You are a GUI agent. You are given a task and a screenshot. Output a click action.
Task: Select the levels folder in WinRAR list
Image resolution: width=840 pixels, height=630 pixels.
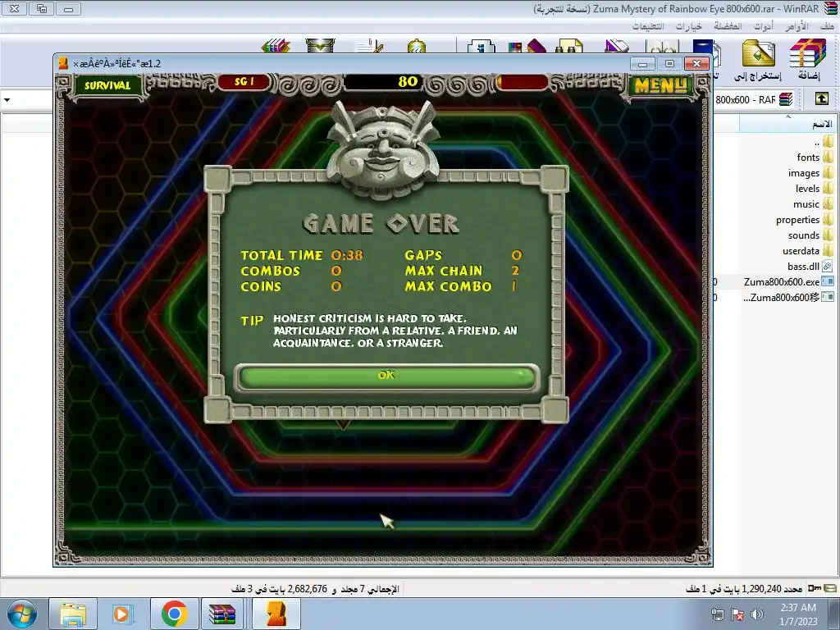[x=815, y=188]
